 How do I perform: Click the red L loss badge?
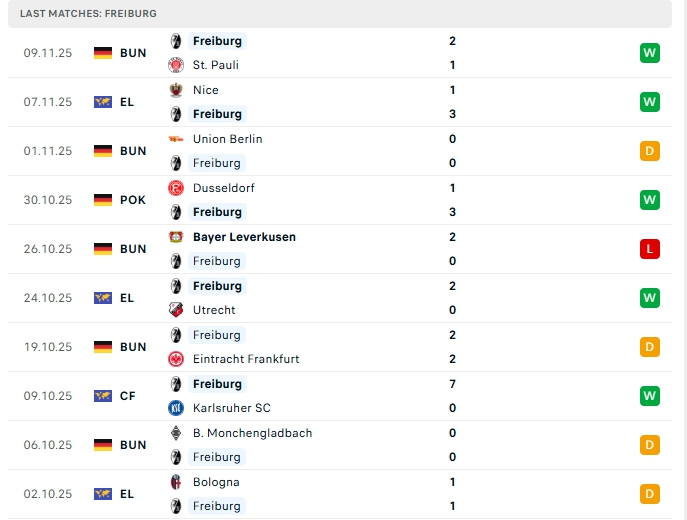pyautogui.click(x=650, y=249)
